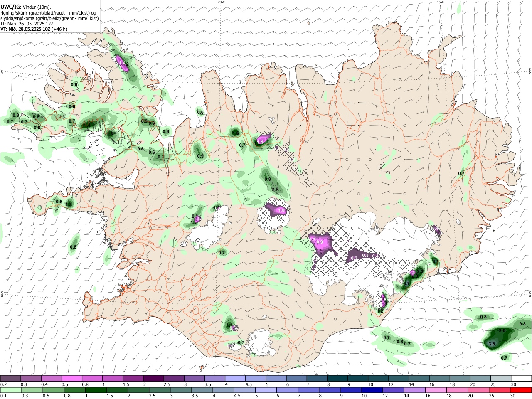Click the '(+46 h)' forecast offset
The height and width of the screenshot is (399, 532).
pyautogui.click(x=59, y=29)
